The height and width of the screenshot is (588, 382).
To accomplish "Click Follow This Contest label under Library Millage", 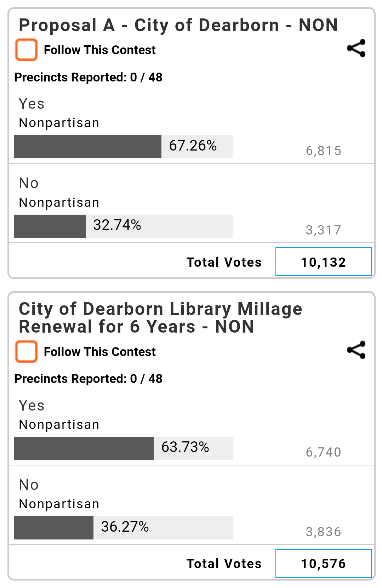I will click(99, 352).
